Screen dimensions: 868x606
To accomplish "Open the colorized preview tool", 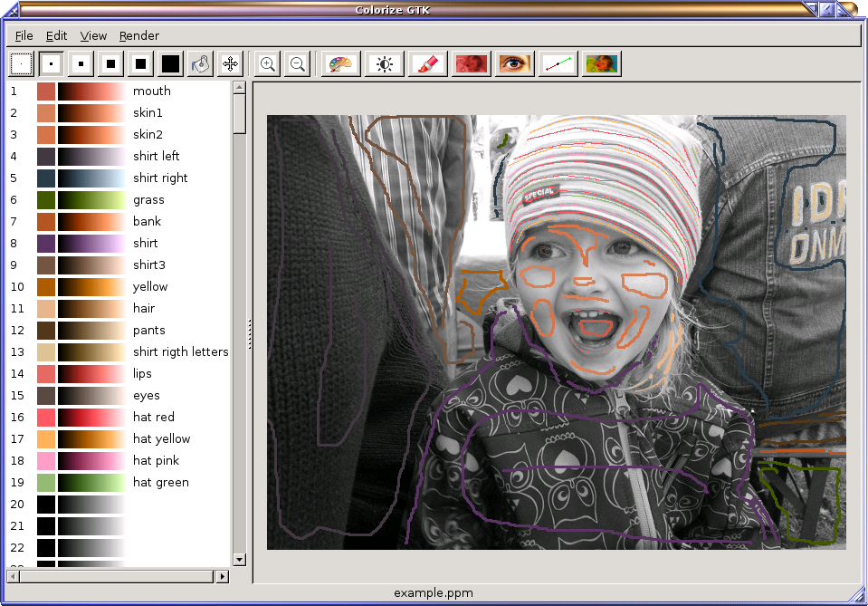I will click(x=601, y=63).
